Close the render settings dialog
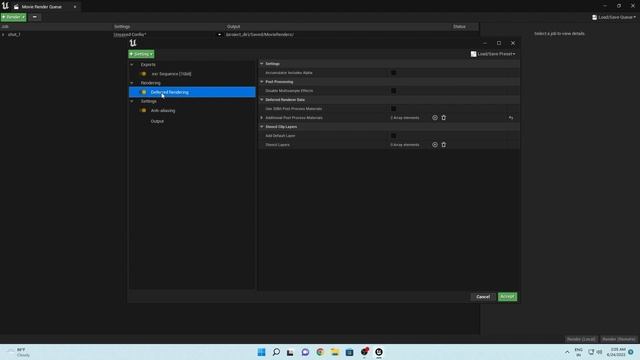 point(513,43)
